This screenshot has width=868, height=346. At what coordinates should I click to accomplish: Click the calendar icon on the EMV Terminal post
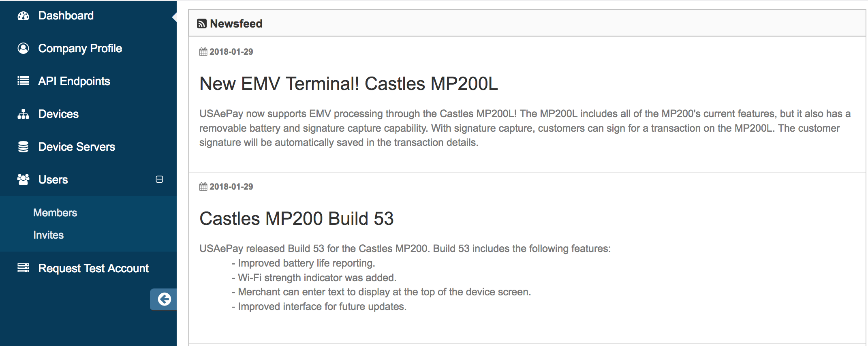point(203,52)
